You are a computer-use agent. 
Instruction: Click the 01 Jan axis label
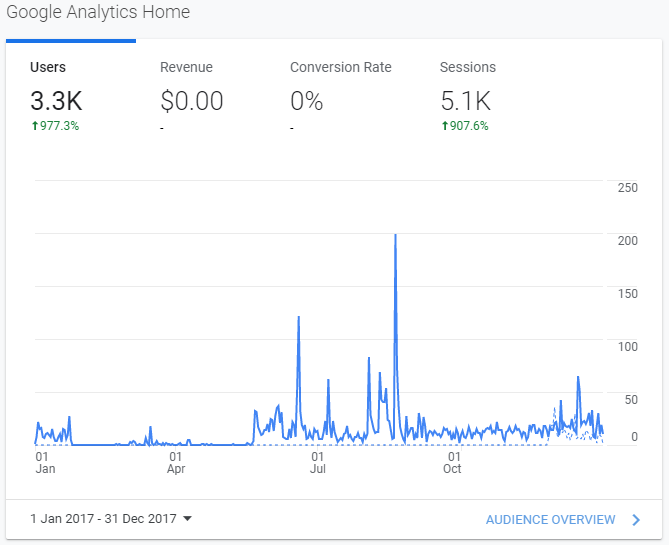coord(45,463)
